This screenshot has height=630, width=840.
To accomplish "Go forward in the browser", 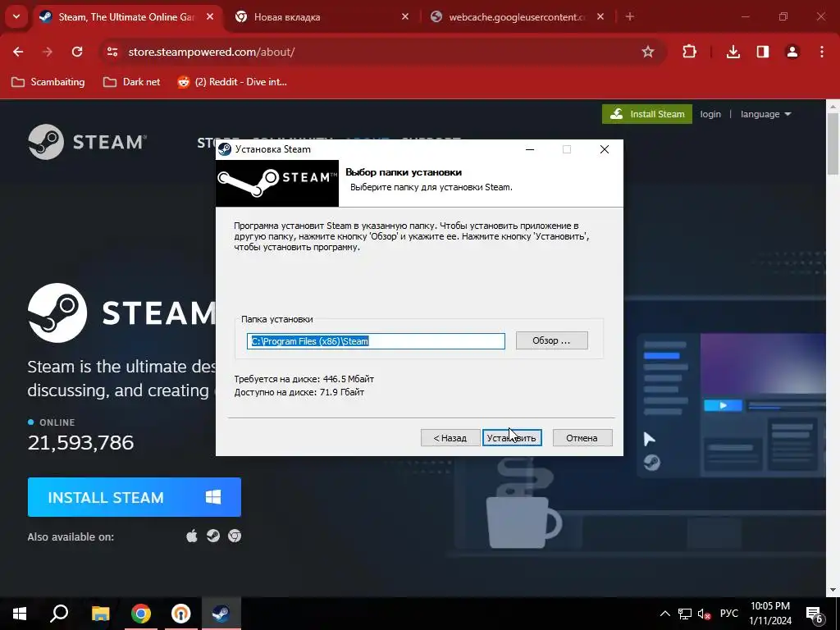I will pos(48,52).
